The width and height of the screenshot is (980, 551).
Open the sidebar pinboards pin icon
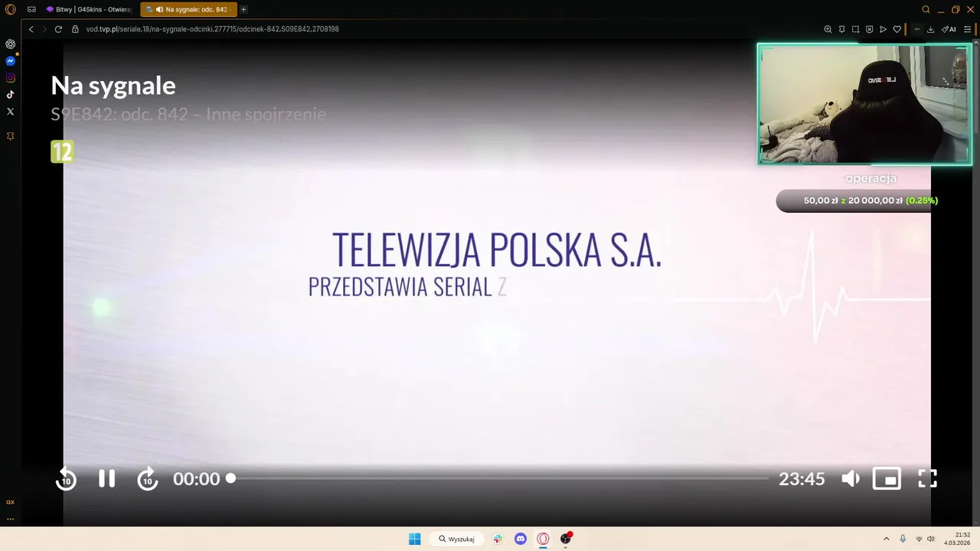10,135
